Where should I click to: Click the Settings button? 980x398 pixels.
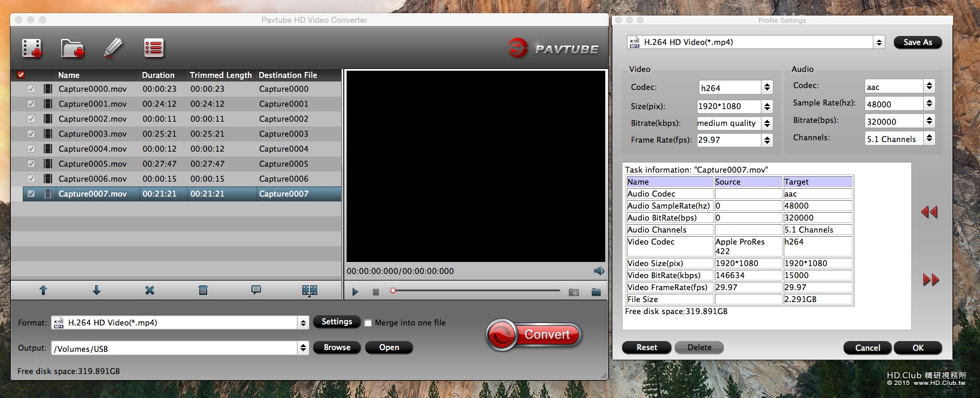pyautogui.click(x=337, y=322)
